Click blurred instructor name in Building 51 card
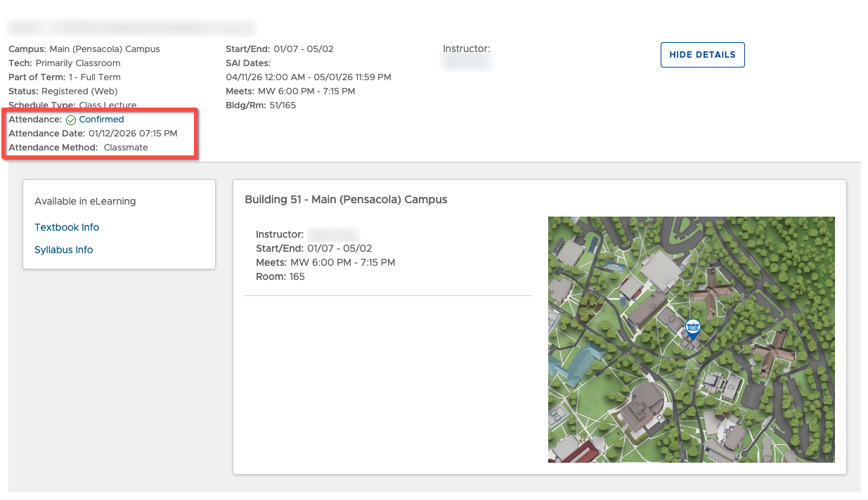Viewport: 868px width, 500px height. (333, 234)
